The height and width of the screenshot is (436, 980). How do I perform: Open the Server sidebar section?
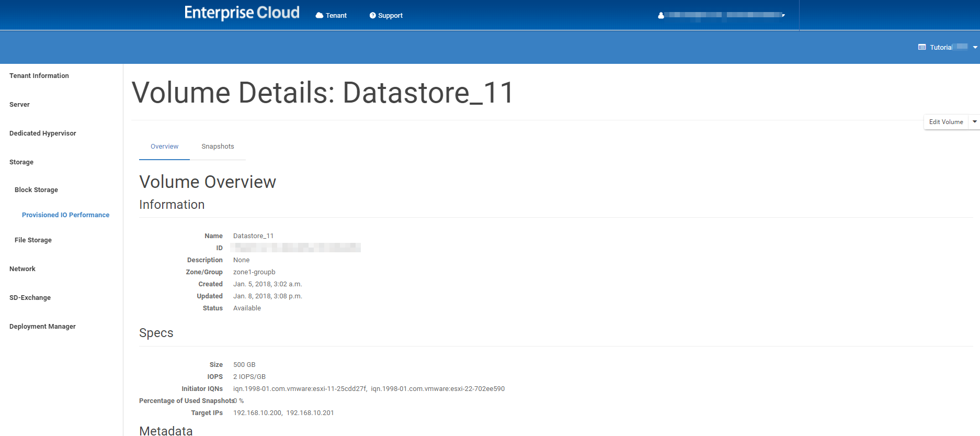pos(19,105)
